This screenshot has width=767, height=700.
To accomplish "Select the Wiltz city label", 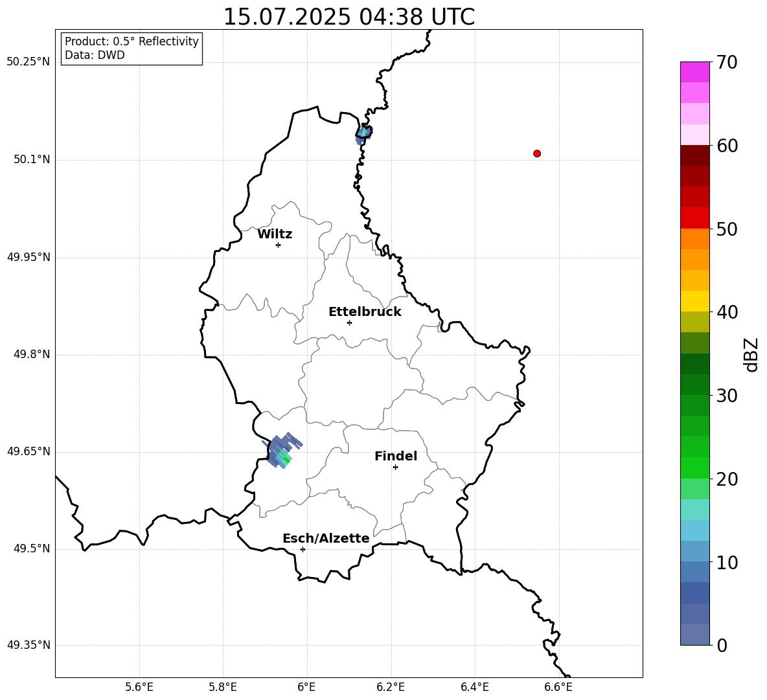I will pos(275,234).
